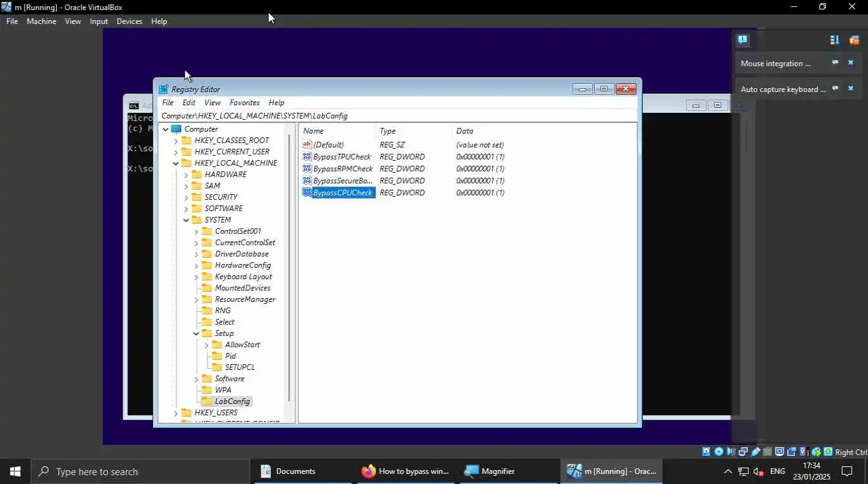Click the clear all notifications icon

point(854,40)
